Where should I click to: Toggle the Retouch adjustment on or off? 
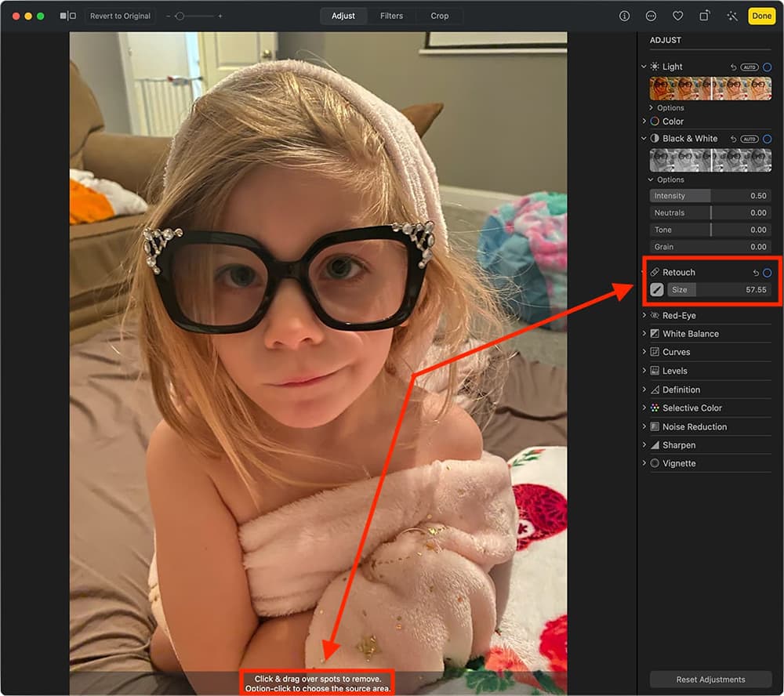(767, 273)
